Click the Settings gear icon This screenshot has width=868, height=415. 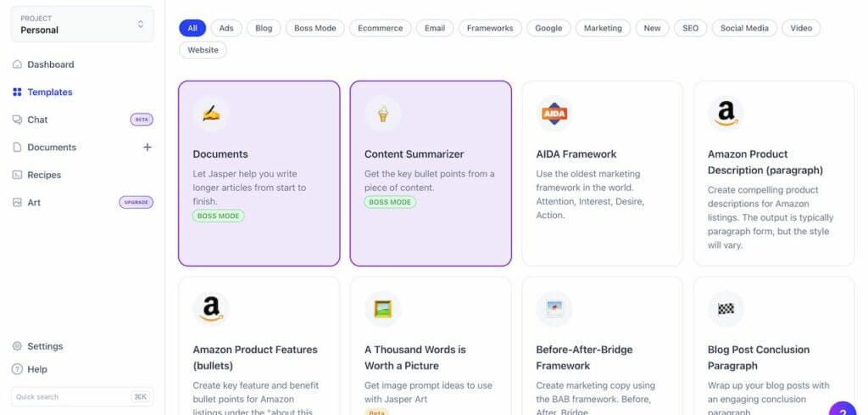pyautogui.click(x=17, y=346)
